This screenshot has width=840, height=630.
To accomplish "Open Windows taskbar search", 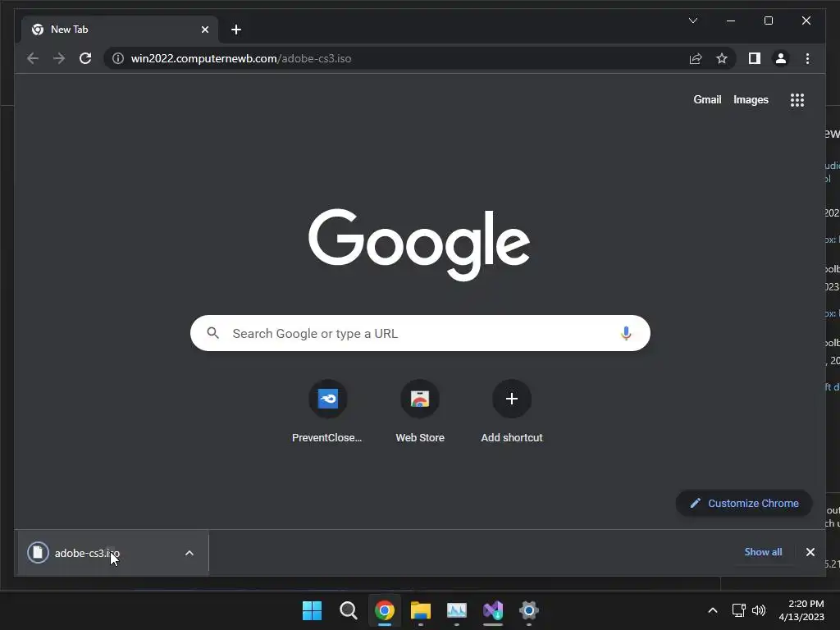I will [x=348, y=610].
